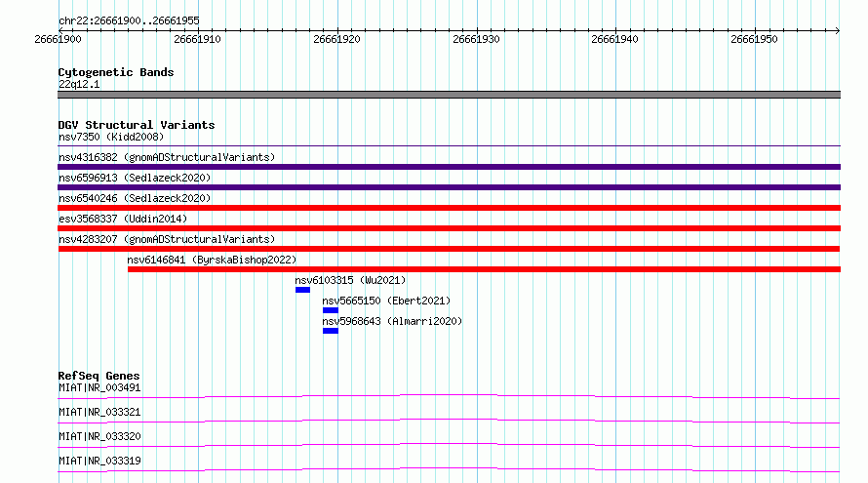The image size is (868, 483).
Task: Click the small blue bar of nsv5968643
Action: (331, 331)
